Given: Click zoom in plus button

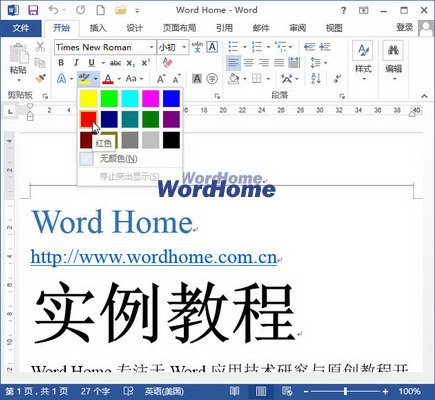Looking at the screenshot, I should [385, 391].
